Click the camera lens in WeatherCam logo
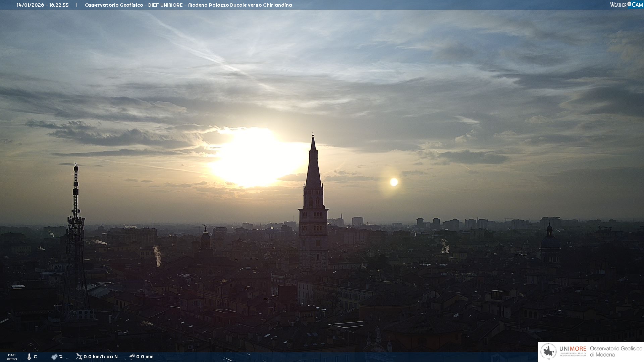The width and height of the screenshot is (644, 362). [629, 4]
